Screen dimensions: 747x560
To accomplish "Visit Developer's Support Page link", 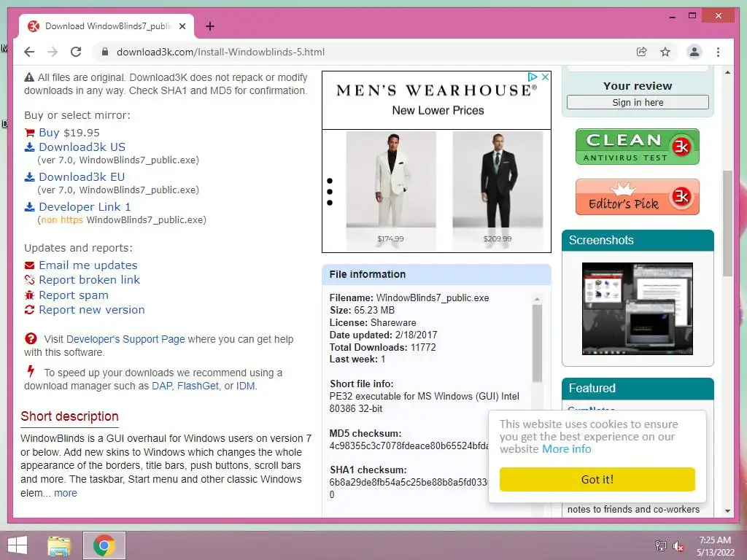I will click(x=125, y=339).
